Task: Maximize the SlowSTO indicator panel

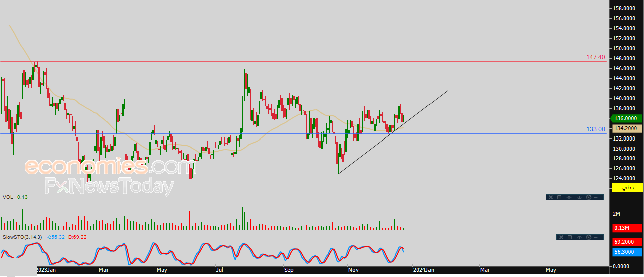Action: 570,237
